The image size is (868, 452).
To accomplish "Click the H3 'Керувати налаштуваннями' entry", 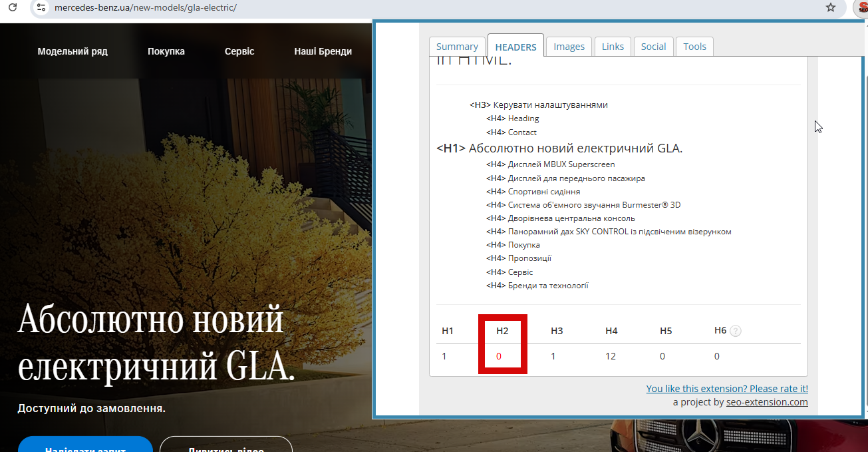I will tap(538, 105).
